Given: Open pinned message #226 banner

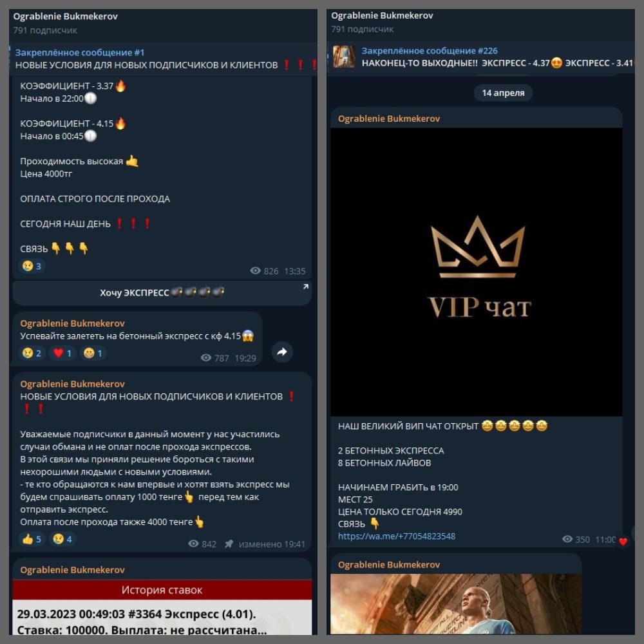Looking at the screenshot, I should [x=480, y=57].
